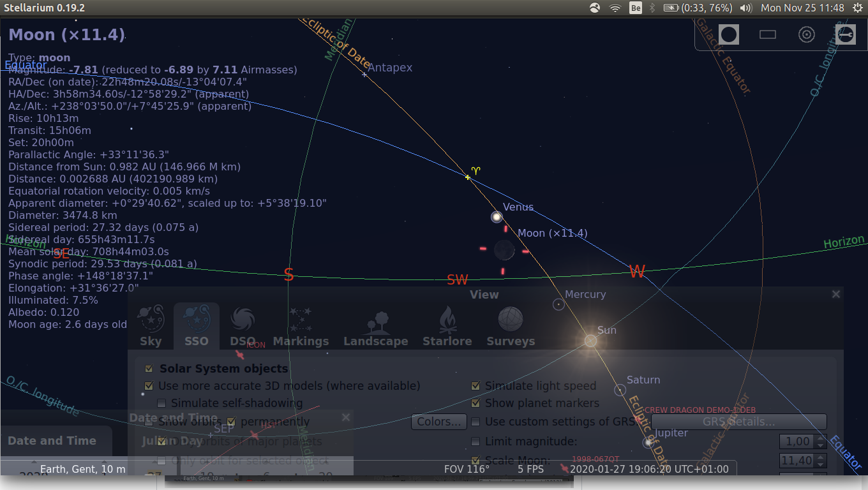Adjust the Scale Moon 11,40 spinbox arrows

coord(821,460)
